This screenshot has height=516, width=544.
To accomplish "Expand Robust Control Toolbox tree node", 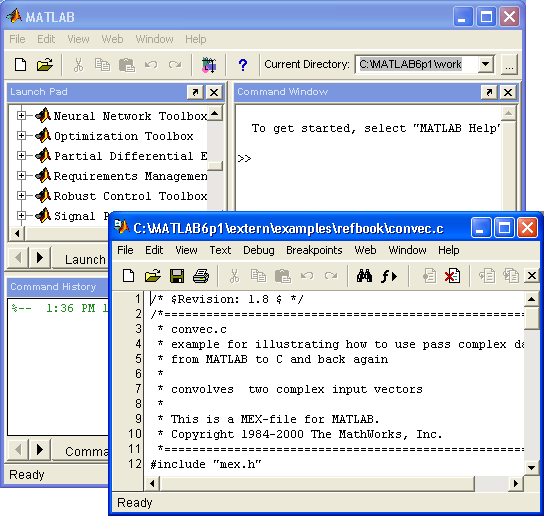I will (x=22, y=196).
